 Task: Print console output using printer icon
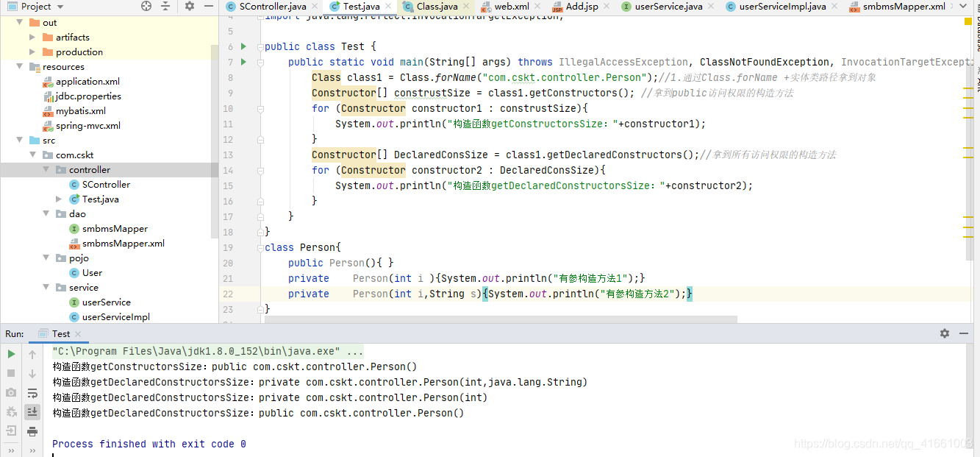(x=32, y=431)
